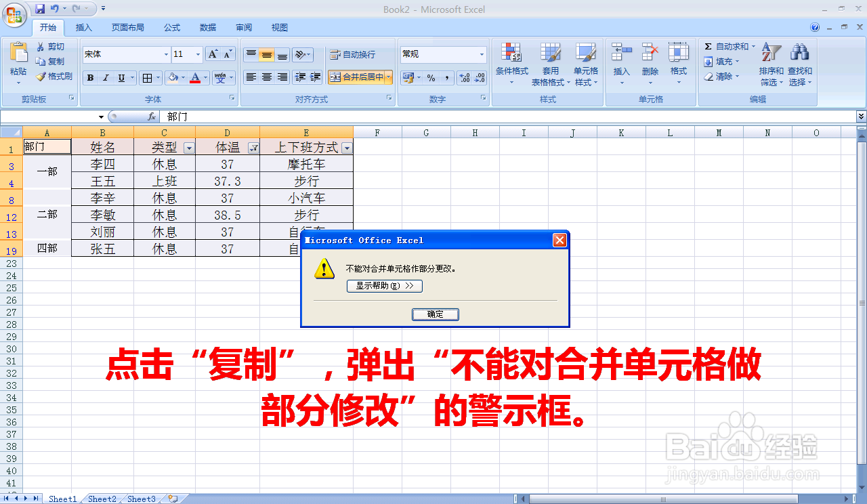Click the Paste (粘贴) clipboard icon
867x504 pixels.
pyautogui.click(x=18, y=51)
